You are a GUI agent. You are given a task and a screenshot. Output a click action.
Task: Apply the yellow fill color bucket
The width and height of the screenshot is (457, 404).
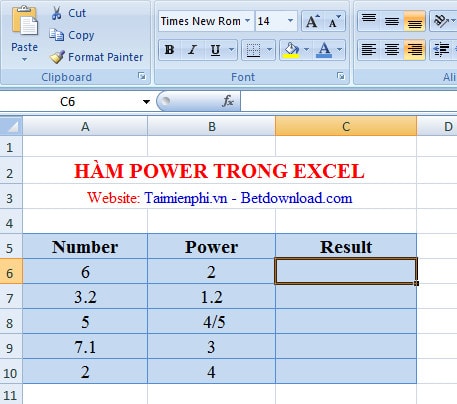(291, 50)
